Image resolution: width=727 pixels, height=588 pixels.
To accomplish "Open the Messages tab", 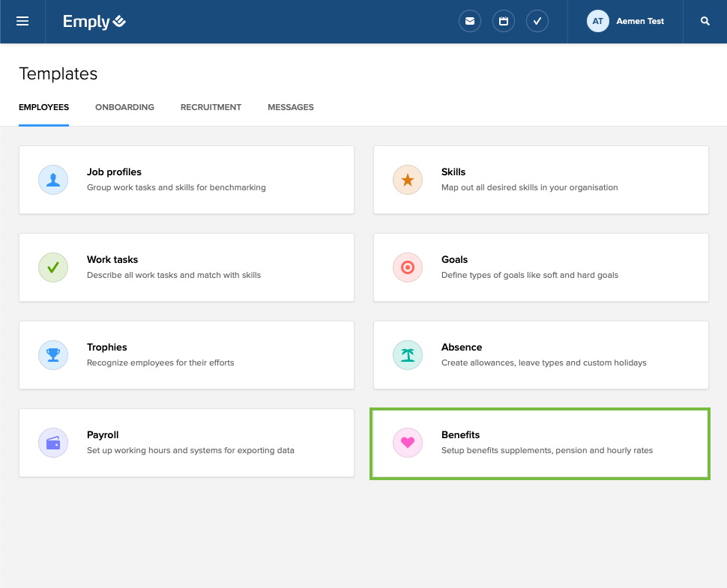I will (291, 107).
